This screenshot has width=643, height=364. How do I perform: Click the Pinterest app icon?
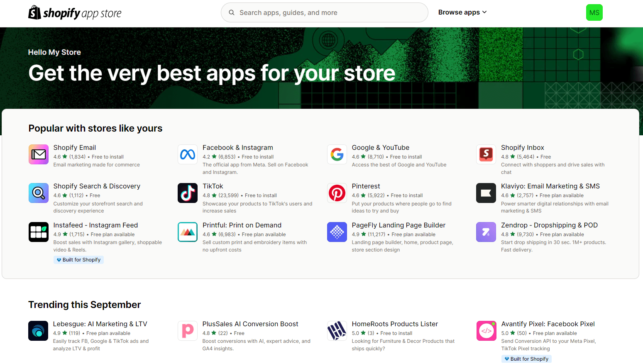click(337, 193)
